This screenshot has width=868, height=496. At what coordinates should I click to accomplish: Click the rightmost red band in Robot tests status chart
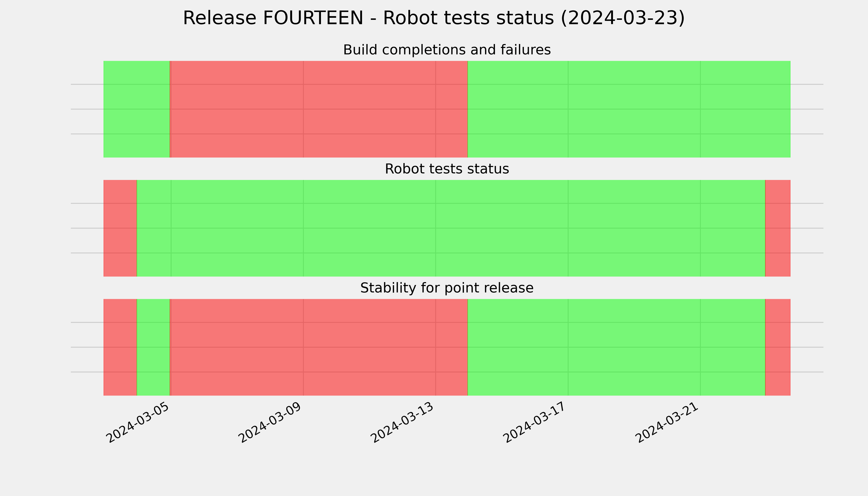[778, 228]
